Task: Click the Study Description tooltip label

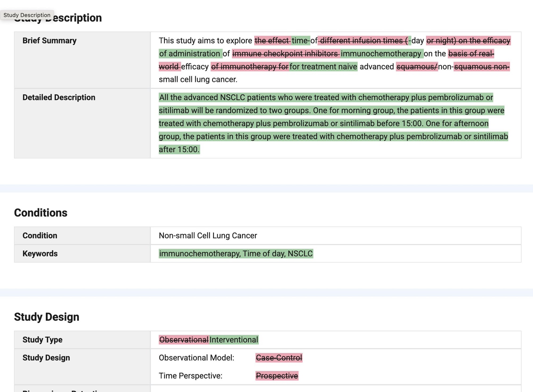Action: pos(27,15)
